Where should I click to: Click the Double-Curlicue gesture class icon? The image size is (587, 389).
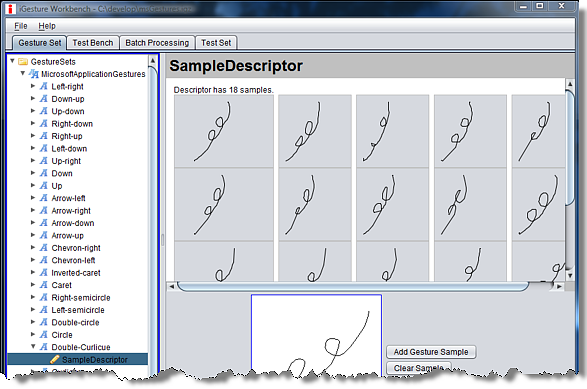44,347
